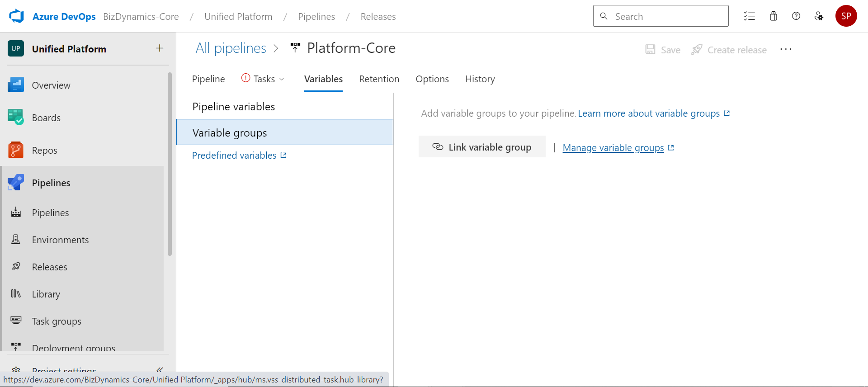
Task: Open the work items list icon
Action: point(750,16)
